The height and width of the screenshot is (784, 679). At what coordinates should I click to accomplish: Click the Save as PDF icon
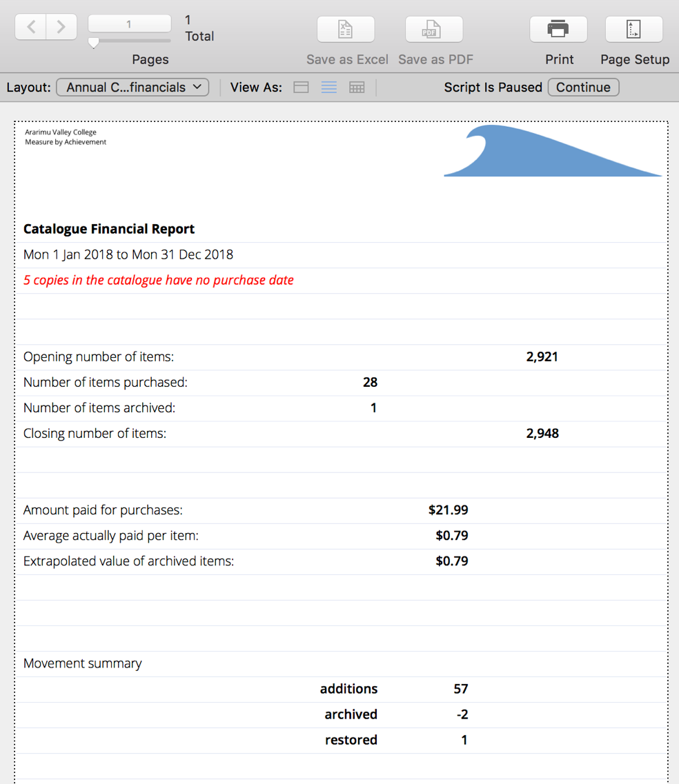433,30
